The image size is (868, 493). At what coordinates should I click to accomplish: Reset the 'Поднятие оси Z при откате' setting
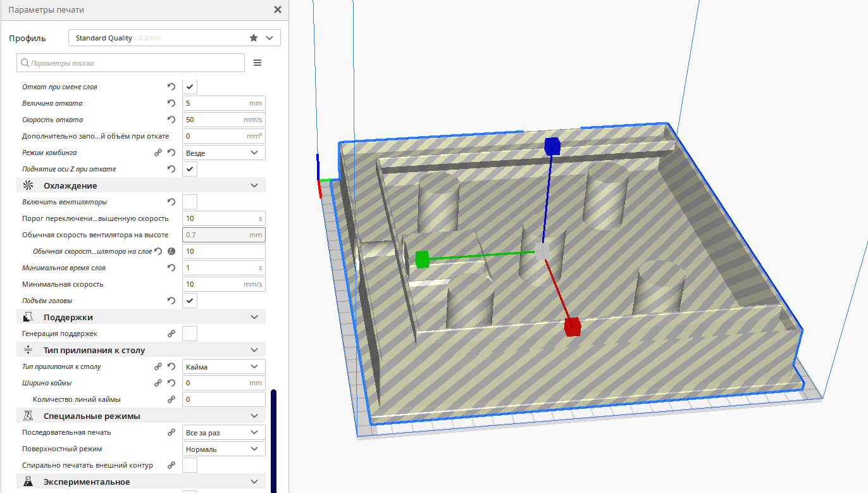(x=171, y=169)
